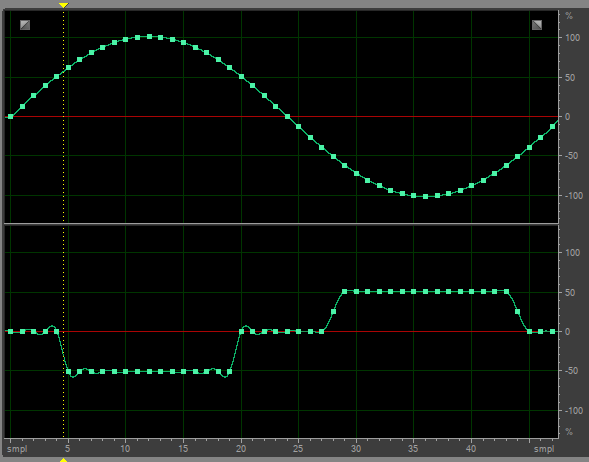This screenshot has width=589, height=462.
Task: Select lower channel falling-edge sample point at 44
Action: [517, 311]
